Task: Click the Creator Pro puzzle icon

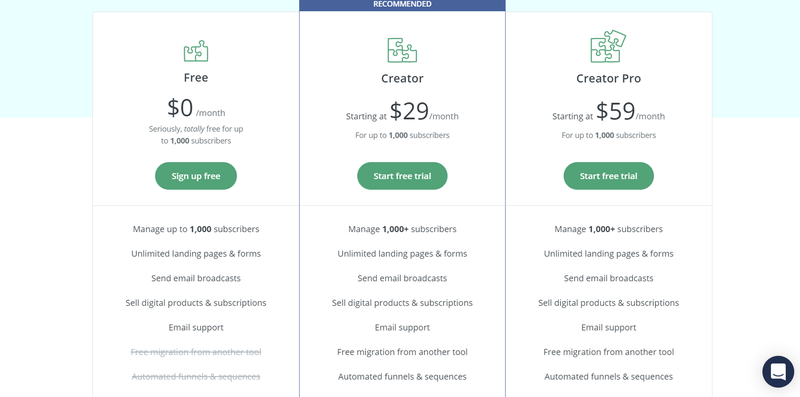Action: click(608, 46)
